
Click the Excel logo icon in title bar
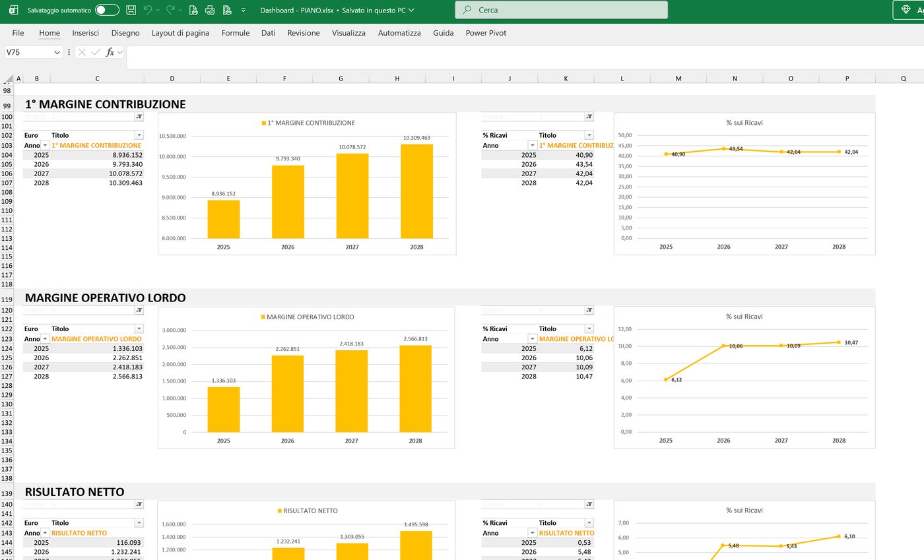pos(13,10)
